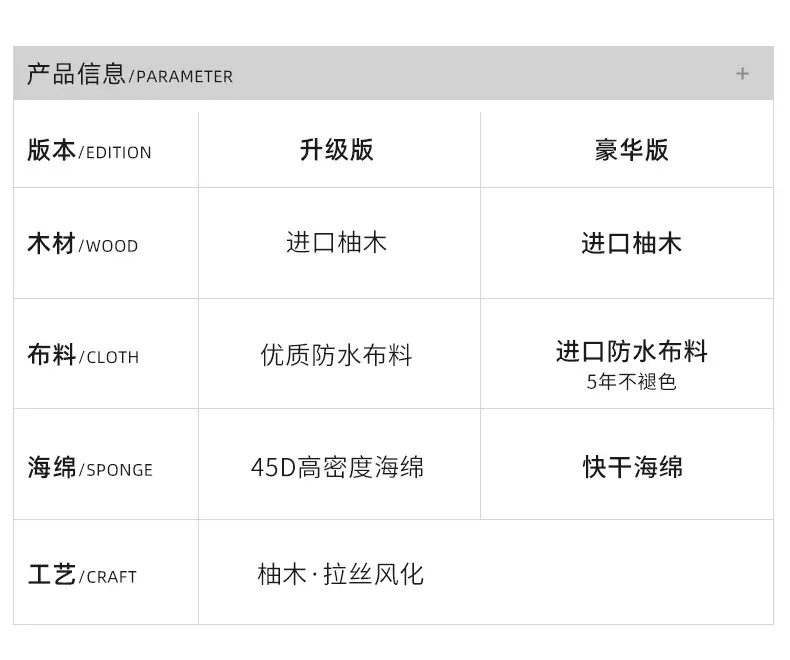
Task: Click the EDITION English subtitle text
Action: pyautogui.click(x=118, y=153)
